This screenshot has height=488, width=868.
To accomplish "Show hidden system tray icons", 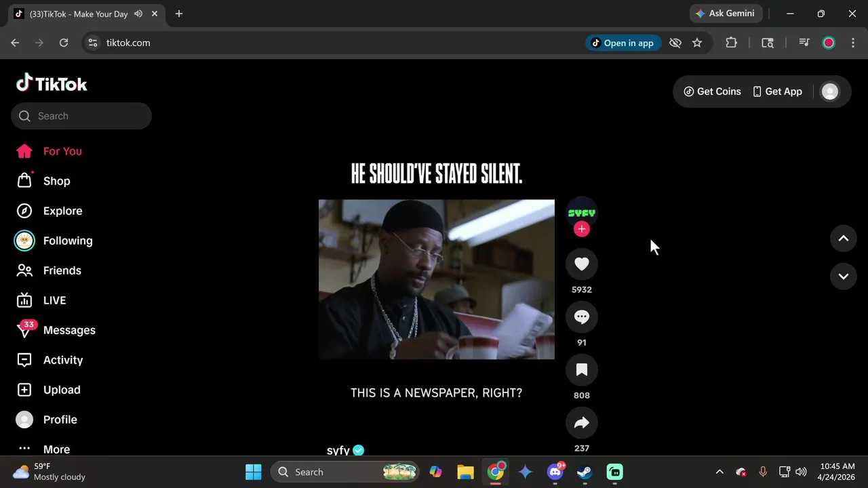I will [719, 472].
